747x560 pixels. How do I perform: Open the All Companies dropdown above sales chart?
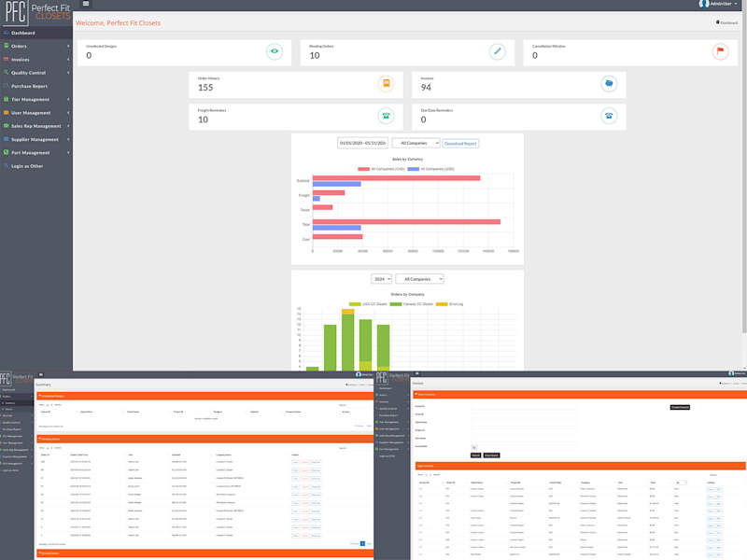pos(416,144)
